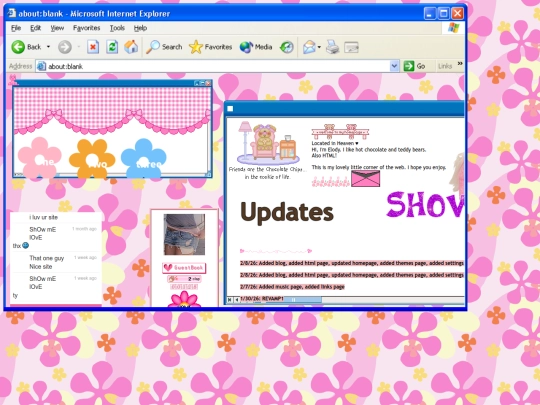This screenshot has width=540, height=405.
Task: Open the View menu
Action: [57, 28]
